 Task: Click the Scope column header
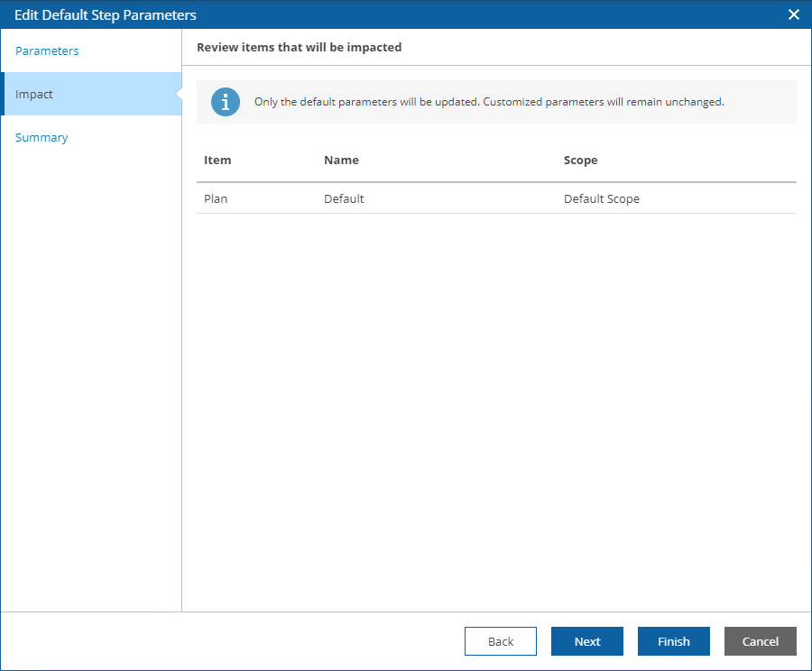(x=580, y=160)
